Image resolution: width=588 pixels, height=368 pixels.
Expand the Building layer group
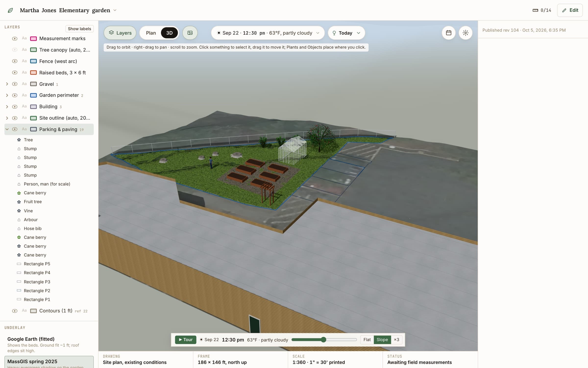click(x=7, y=107)
